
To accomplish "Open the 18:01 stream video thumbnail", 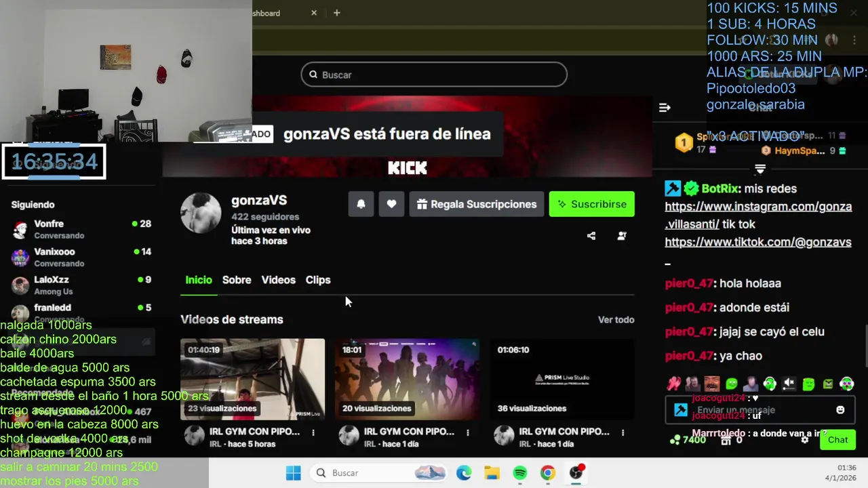I will point(407,380).
